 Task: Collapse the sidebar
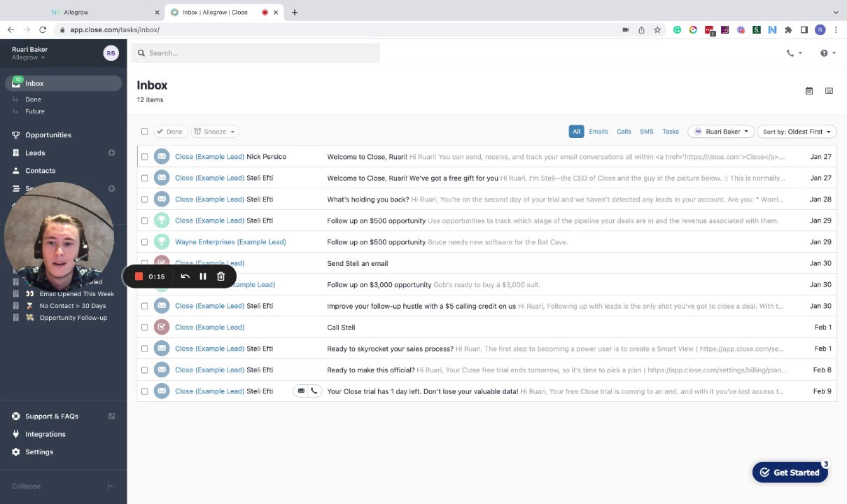click(x=63, y=486)
